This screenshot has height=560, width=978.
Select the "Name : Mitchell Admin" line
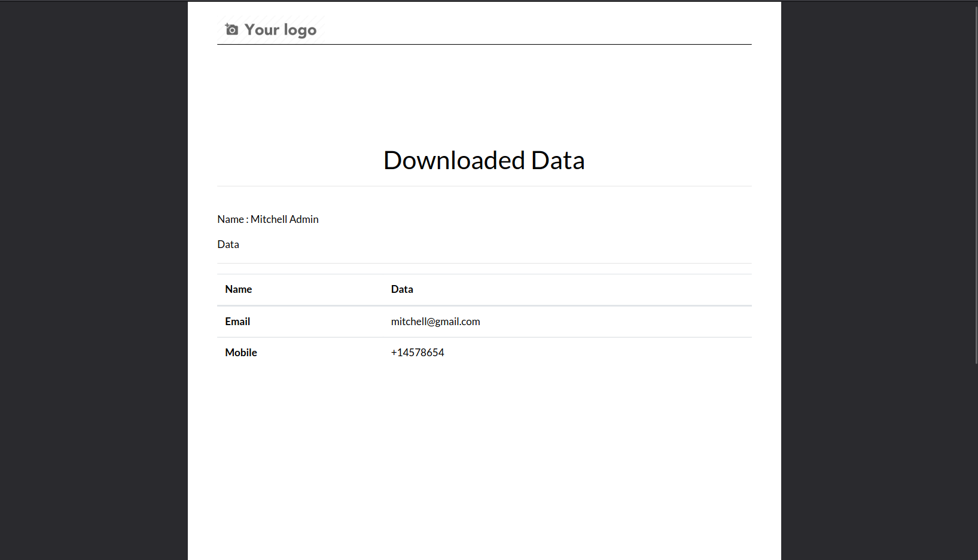tap(267, 219)
